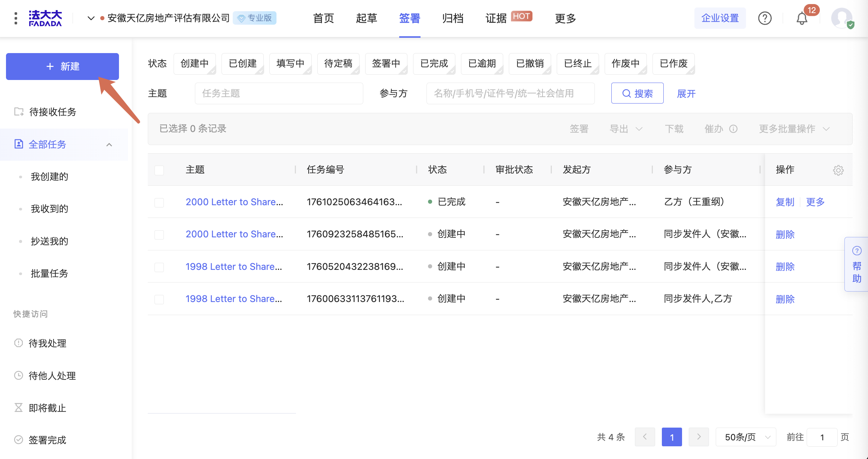Open the notification bell icon
This screenshot has height=459, width=868.
[801, 18]
